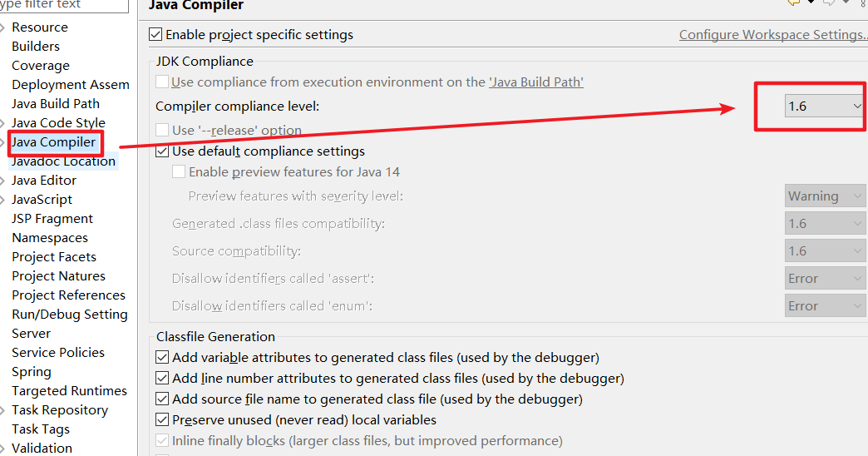Image resolution: width=868 pixels, height=456 pixels.
Task: Select Run/Debug Settings in the tree
Action: (70, 315)
